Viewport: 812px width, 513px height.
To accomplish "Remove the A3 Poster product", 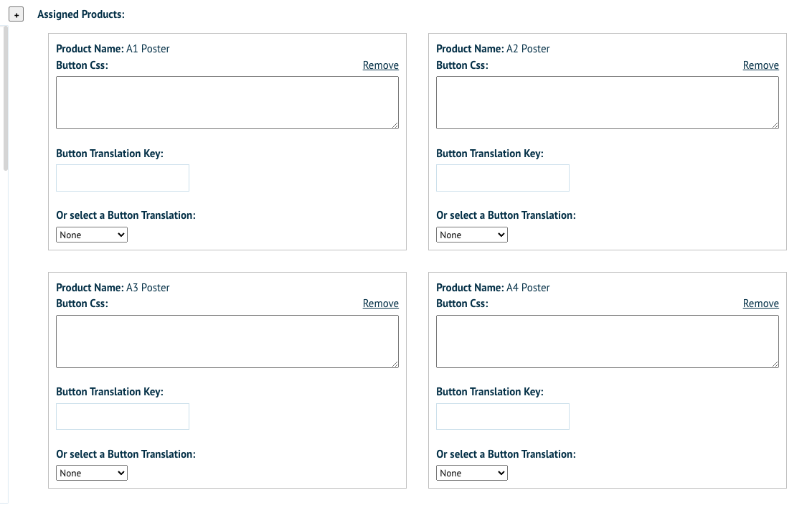I will point(380,303).
